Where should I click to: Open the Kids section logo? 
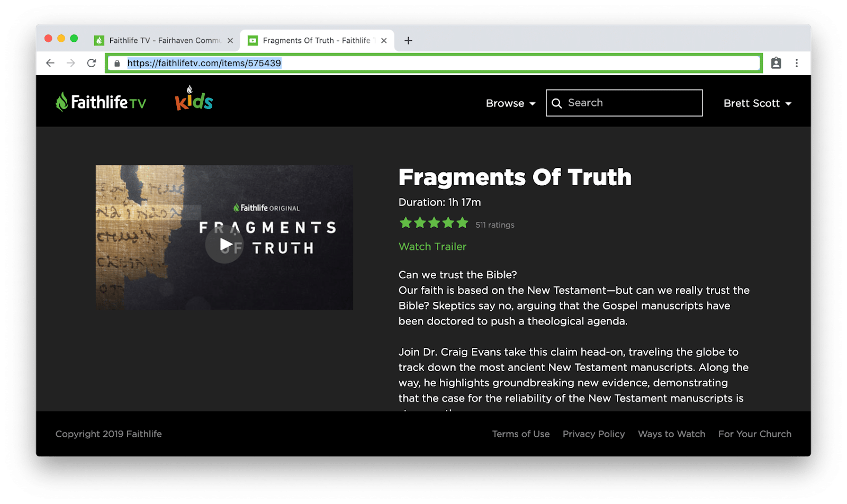coord(194,98)
